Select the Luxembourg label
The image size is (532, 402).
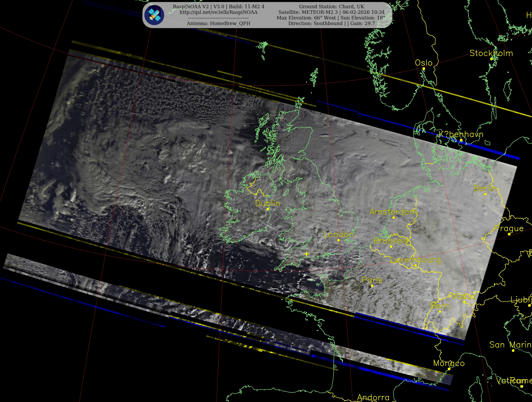tap(415, 260)
